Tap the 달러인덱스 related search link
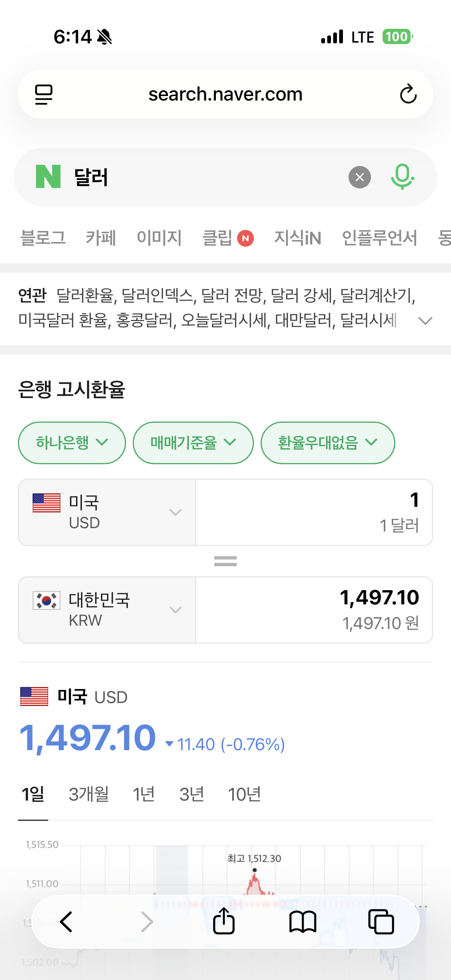This screenshot has width=451, height=980. pos(157,296)
